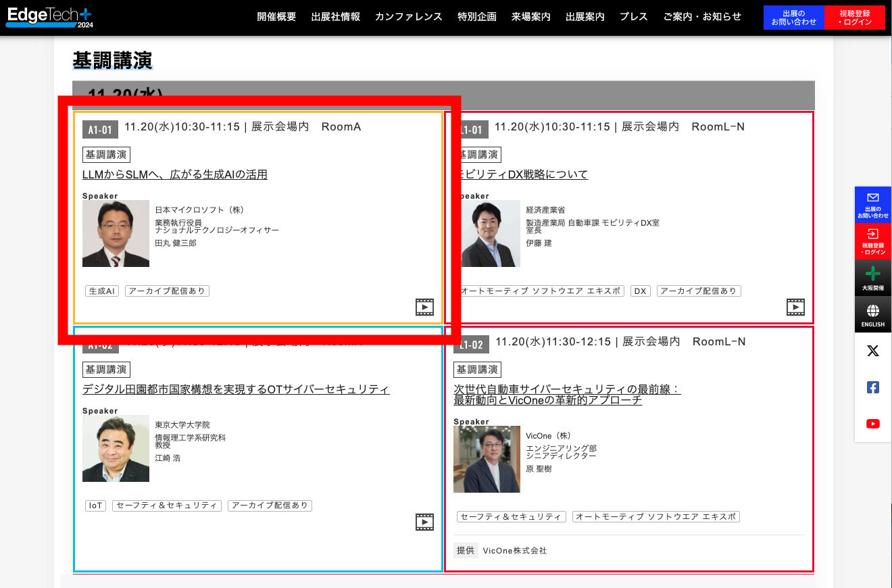Click the red 視聴登録・ログイン header button
The height and width of the screenshot is (588, 892).
coord(855,18)
